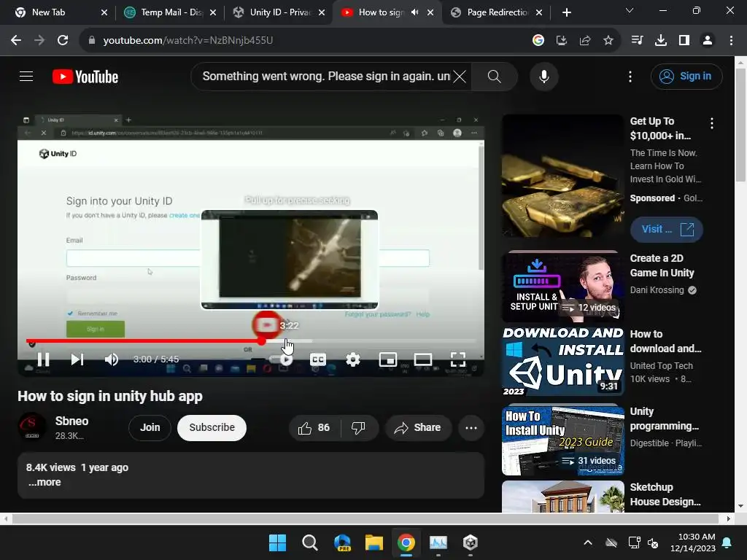Dislike the video with thumbs down
The width and height of the screenshot is (747, 560).
click(359, 427)
